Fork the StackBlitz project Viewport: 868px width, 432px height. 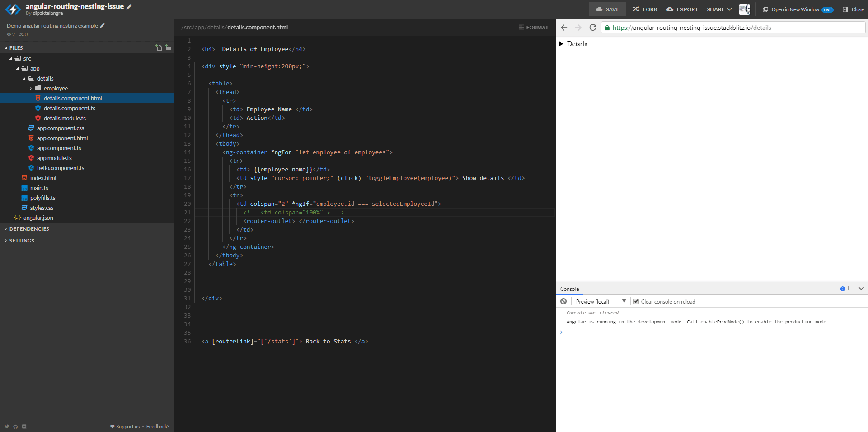pyautogui.click(x=645, y=9)
